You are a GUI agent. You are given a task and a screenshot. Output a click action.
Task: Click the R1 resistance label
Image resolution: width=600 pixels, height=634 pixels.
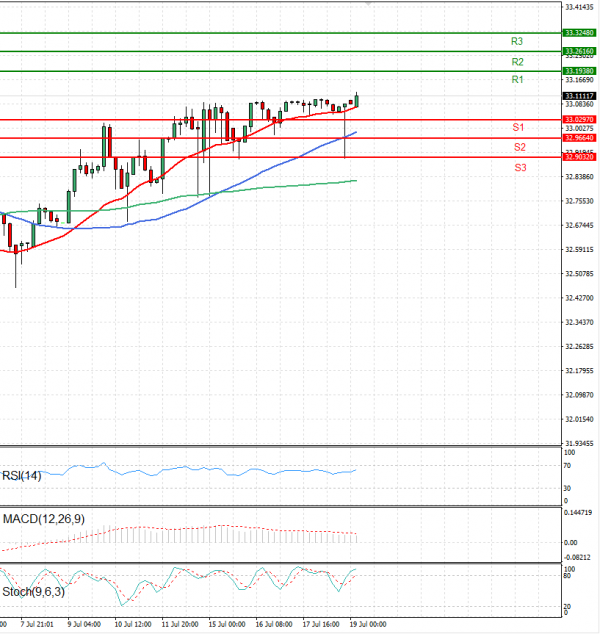517,79
